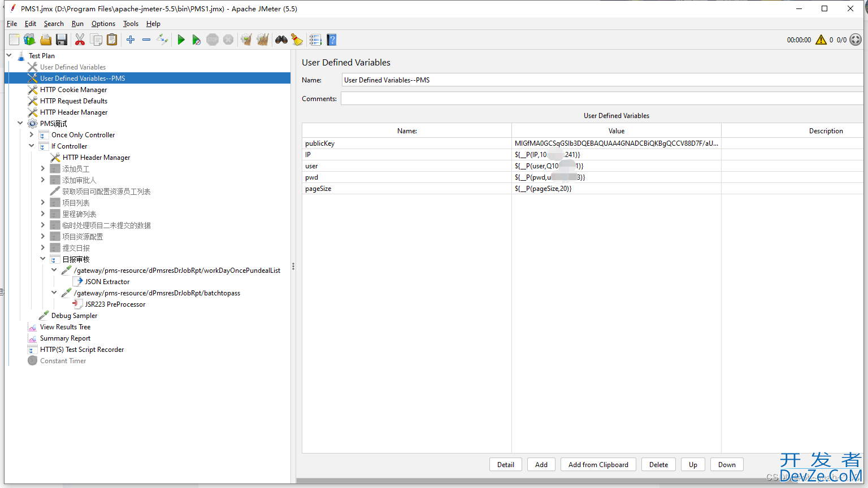Collapse the batchtopass sampler node
Image resolution: width=868 pixels, height=488 pixels.
(x=54, y=293)
